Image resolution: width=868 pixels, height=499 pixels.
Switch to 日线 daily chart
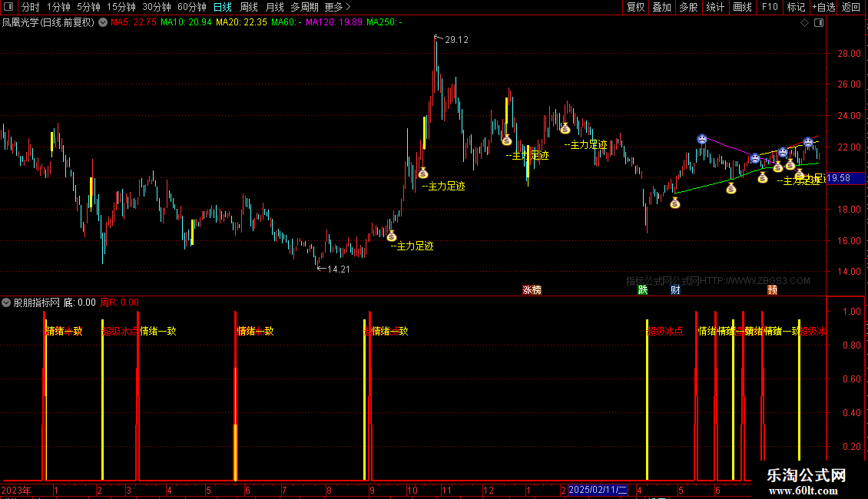tap(223, 7)
